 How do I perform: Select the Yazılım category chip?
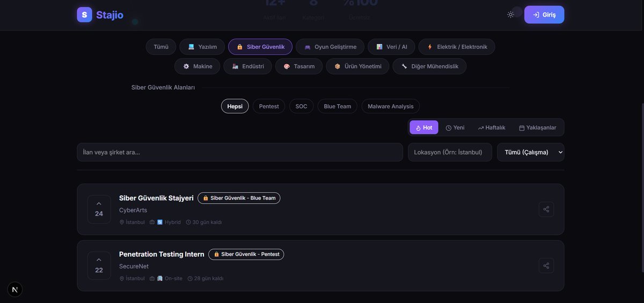pyautogui.click(x=202, y=47)
